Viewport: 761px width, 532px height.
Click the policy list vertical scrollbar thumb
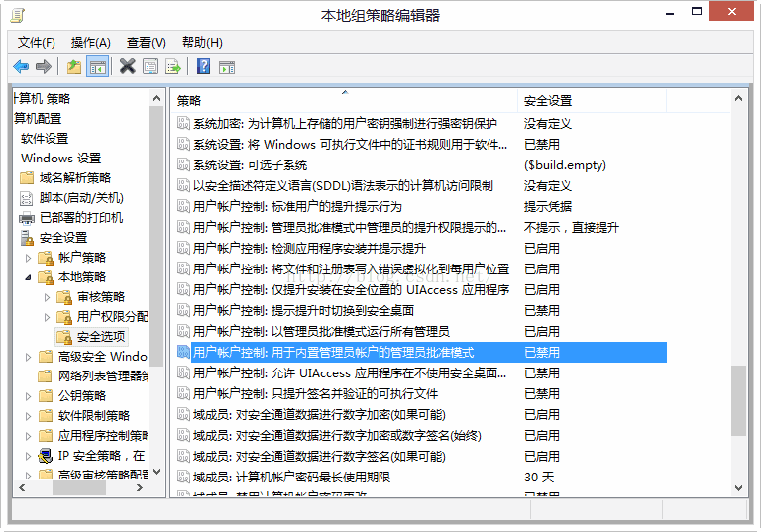point(738,400)
